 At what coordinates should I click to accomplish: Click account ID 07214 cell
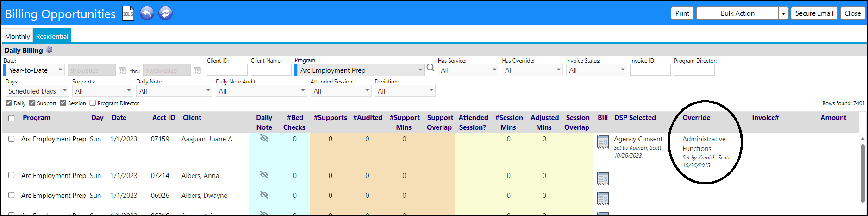coord(160,176)
